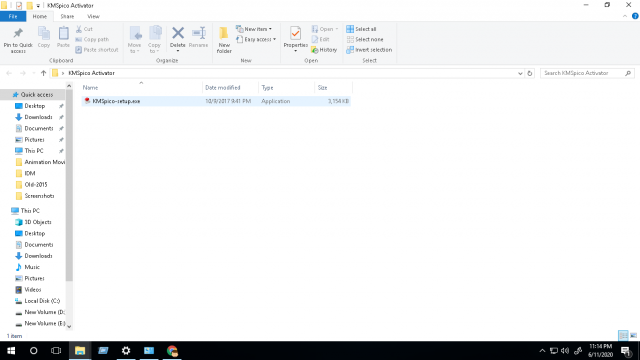Click Select none

tap(365, 40)
